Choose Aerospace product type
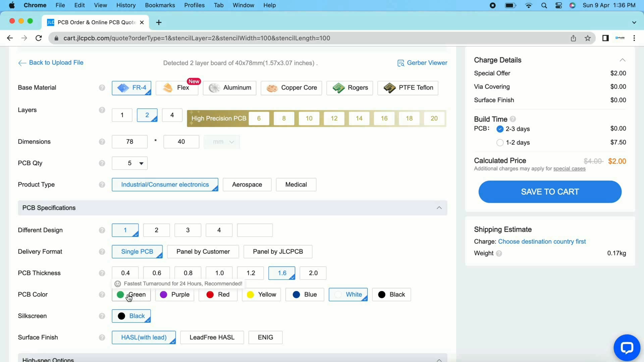The height and width of the screenshot is (362, 644). click(247, 185)
